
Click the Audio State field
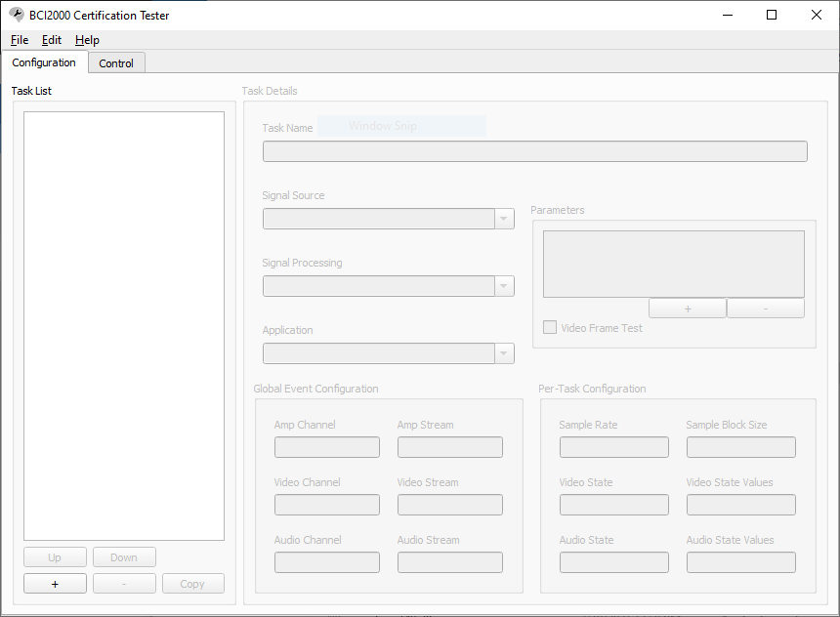[614, 562]
